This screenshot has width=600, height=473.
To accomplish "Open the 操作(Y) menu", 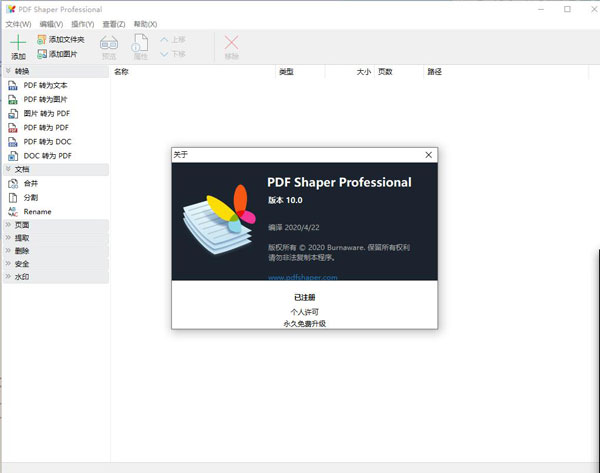I will tap(83, 24).
